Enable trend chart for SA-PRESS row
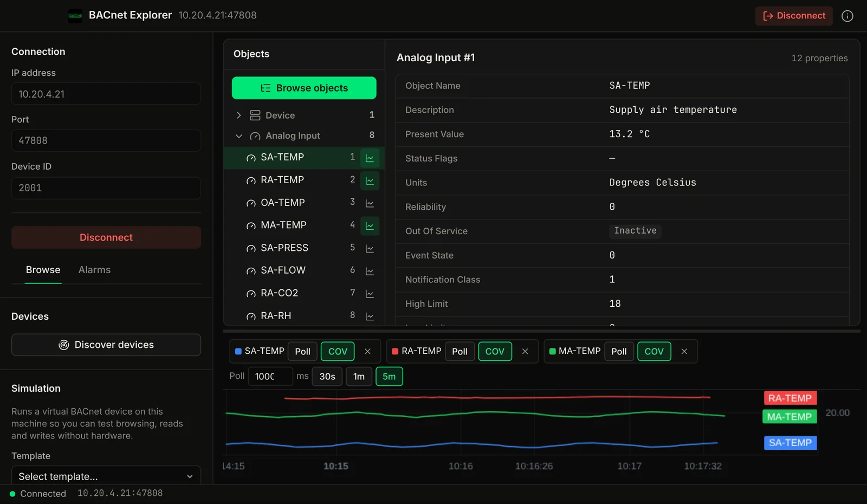867x504 pixels. coord(370,248)
